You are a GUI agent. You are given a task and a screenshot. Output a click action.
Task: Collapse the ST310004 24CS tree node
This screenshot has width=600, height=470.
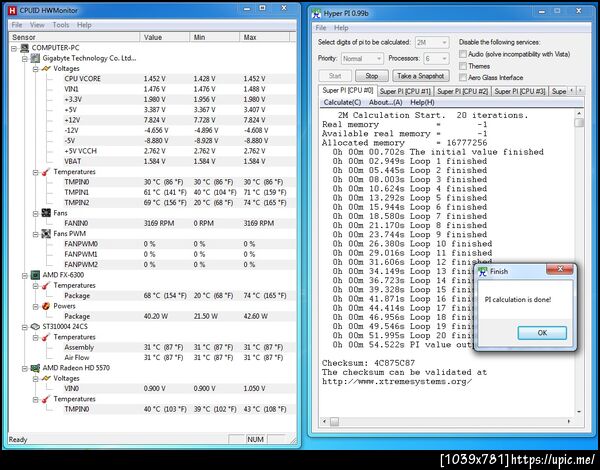(24, 327)
